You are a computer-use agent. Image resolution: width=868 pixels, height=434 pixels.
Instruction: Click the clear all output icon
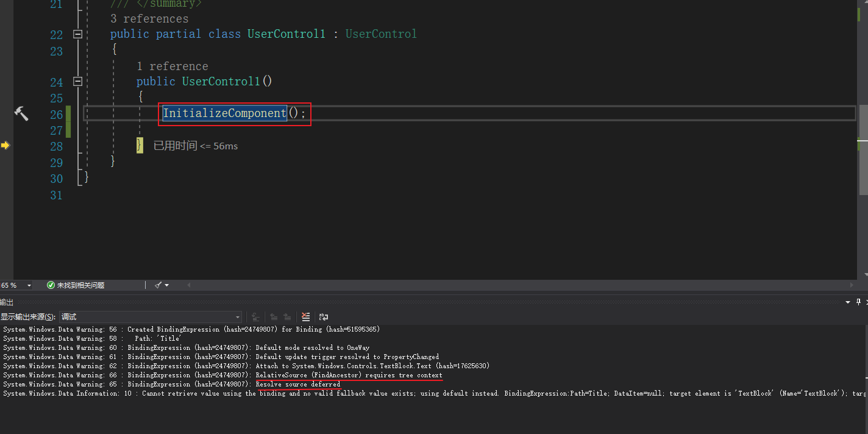[306, 317]
